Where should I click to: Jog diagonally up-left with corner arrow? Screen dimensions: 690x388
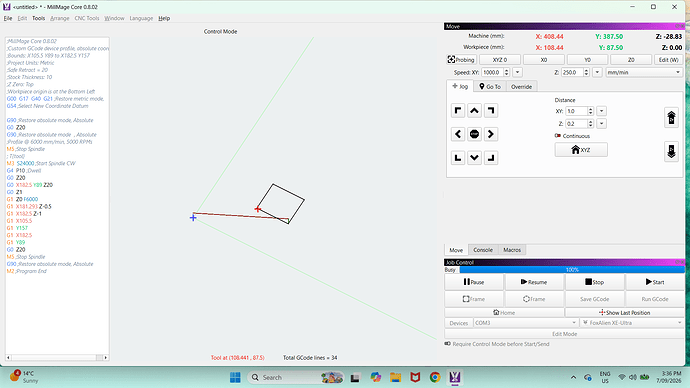click(x=458, y=111)
